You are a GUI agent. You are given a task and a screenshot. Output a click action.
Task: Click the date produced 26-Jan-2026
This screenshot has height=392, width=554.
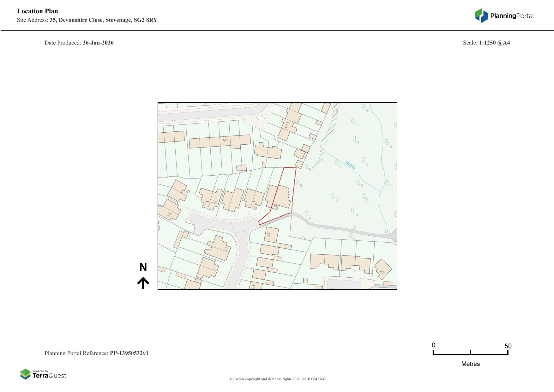(98, 43)
